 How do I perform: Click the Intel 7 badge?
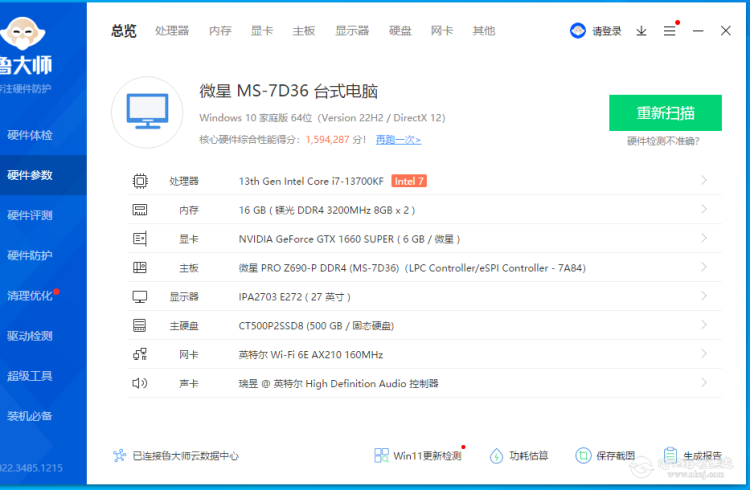tap(409, 181)
